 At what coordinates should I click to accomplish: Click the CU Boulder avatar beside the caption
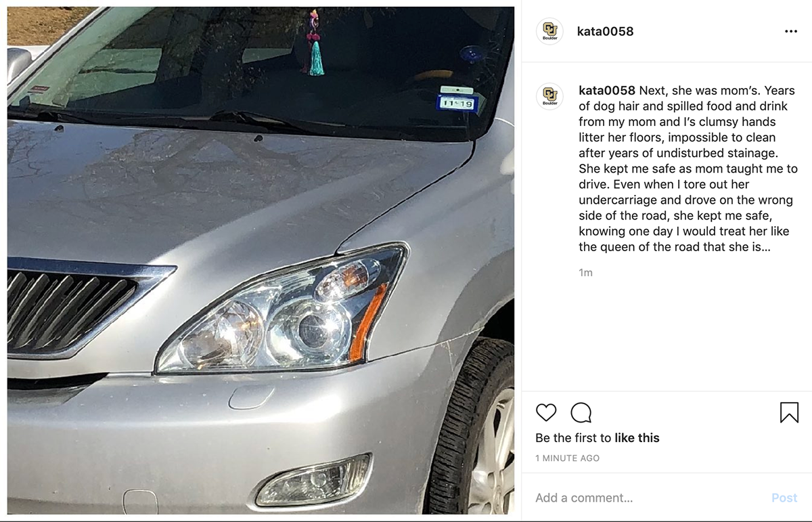(549, 96)
